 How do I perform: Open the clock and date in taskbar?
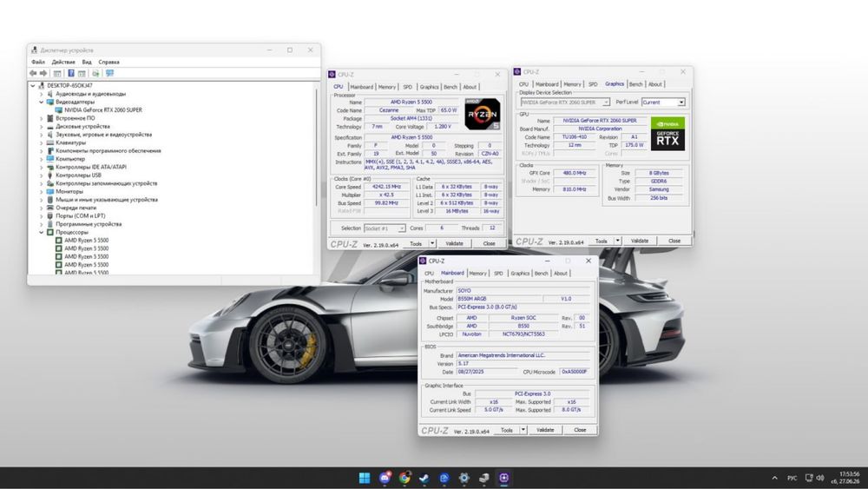pos(847,478)
